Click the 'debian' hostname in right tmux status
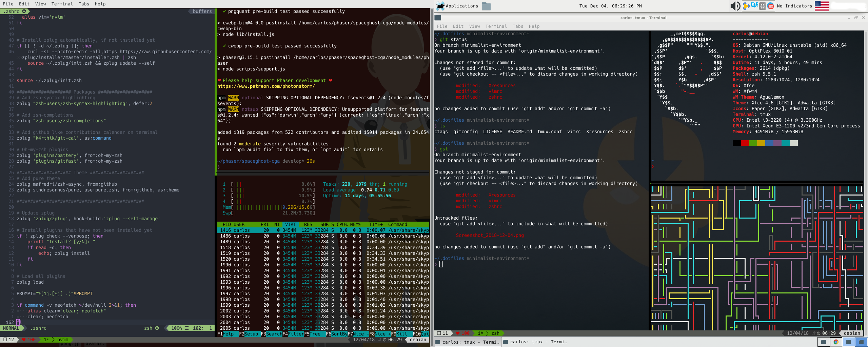 (x=852, y=333)
